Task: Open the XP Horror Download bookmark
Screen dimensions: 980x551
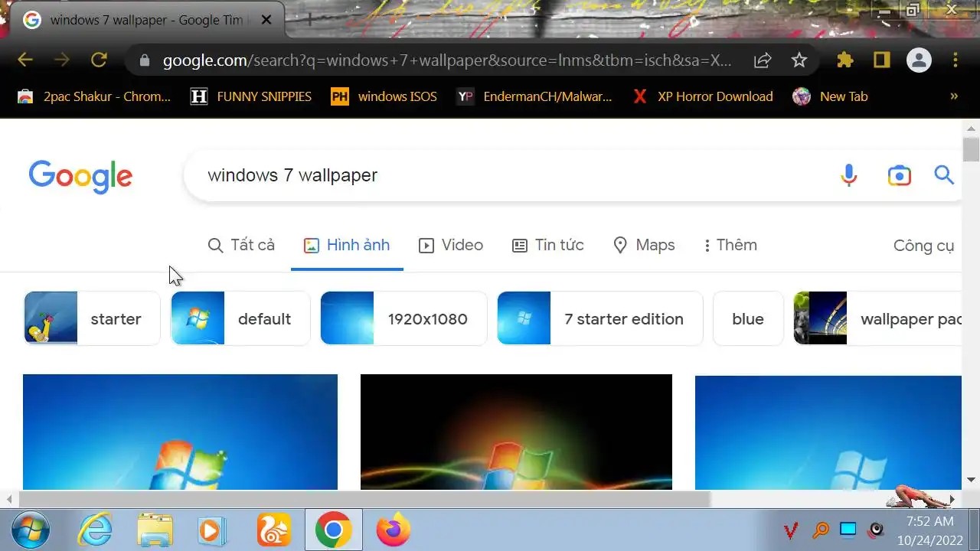Action: pos(702,96)
